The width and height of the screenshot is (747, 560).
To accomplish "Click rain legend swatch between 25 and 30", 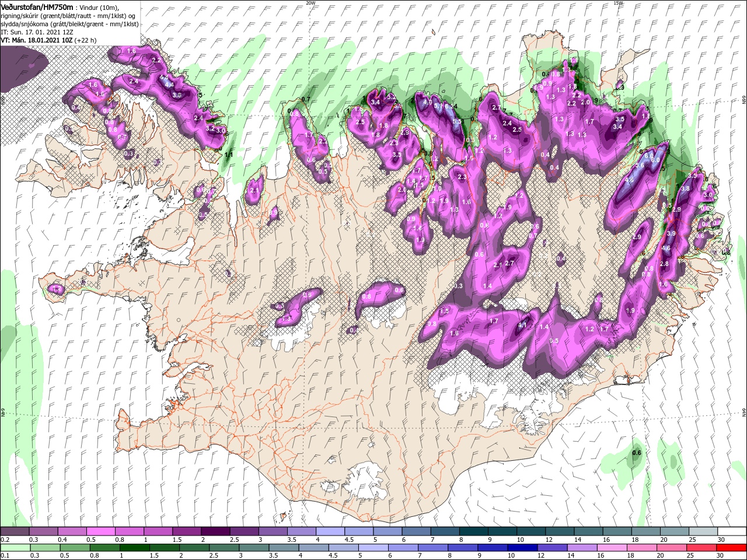I will 701,548.
